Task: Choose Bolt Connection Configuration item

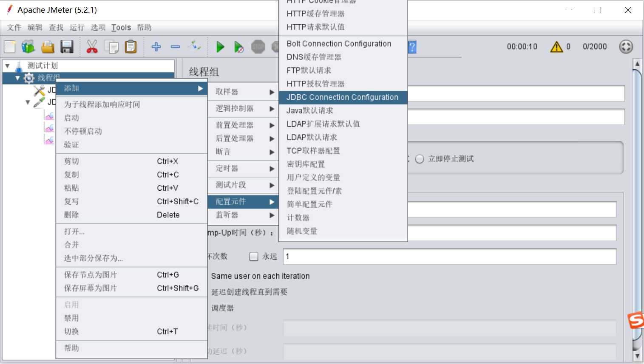Action: 343,44
